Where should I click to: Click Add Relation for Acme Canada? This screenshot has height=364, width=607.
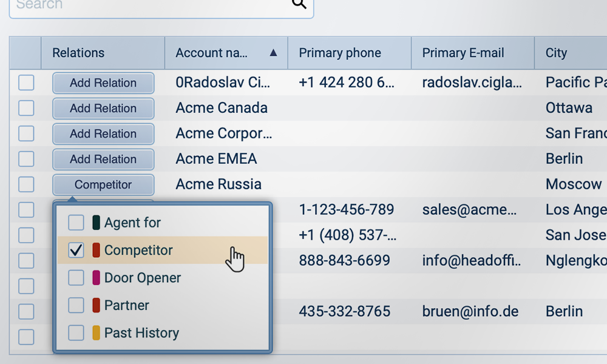[x=103, y=109]
